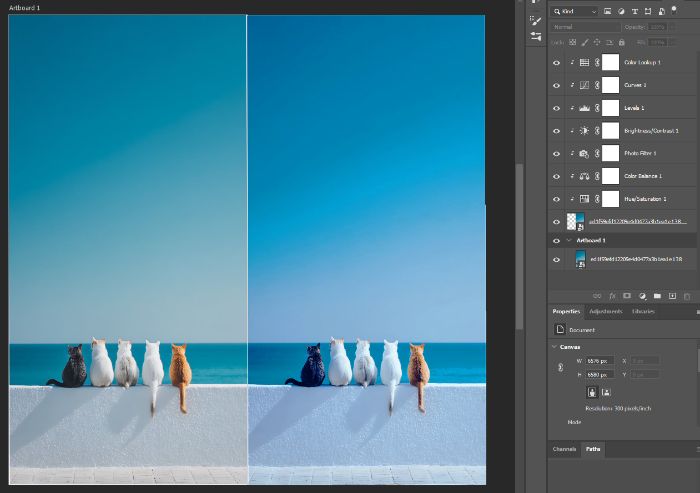Click the canvas width W field
The height and width of the screenshot is (493, 700).
[600, 360]
